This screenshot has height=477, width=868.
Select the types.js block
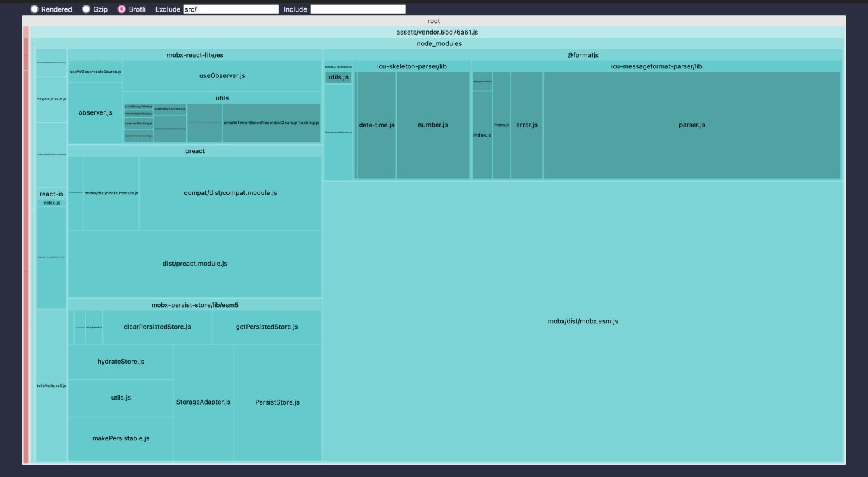(501, 125)
